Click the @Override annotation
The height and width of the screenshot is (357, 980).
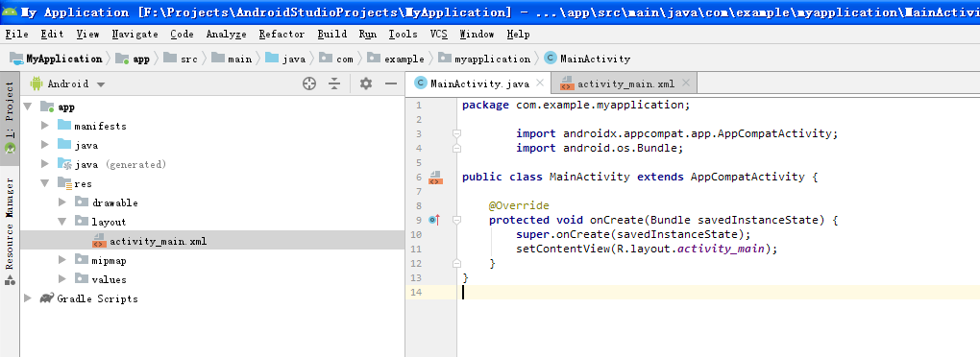tap(519, 205)
